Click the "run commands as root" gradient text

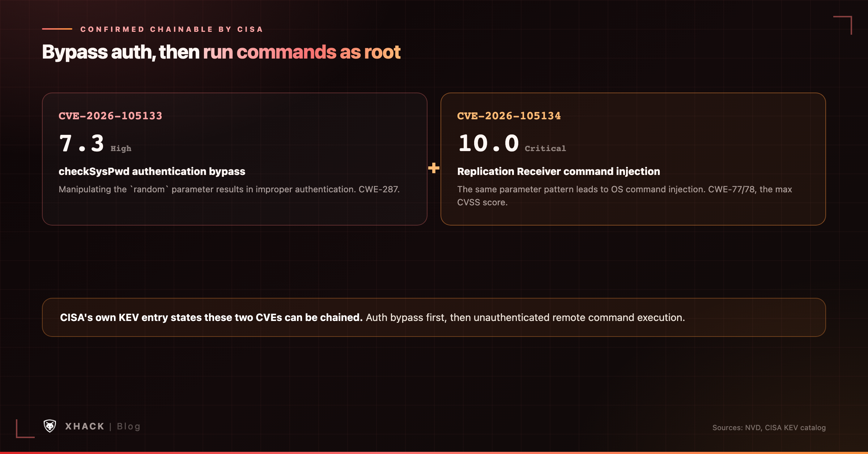302,52
